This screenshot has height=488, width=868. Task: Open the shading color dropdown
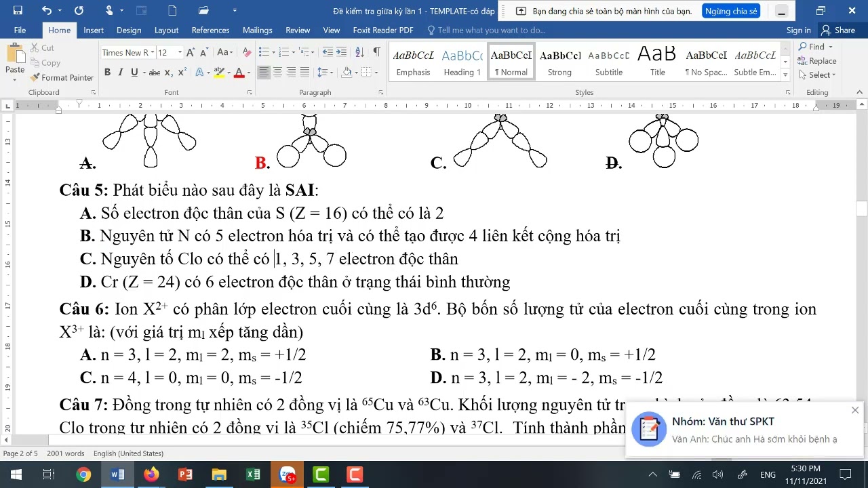[x=357, y=73]
